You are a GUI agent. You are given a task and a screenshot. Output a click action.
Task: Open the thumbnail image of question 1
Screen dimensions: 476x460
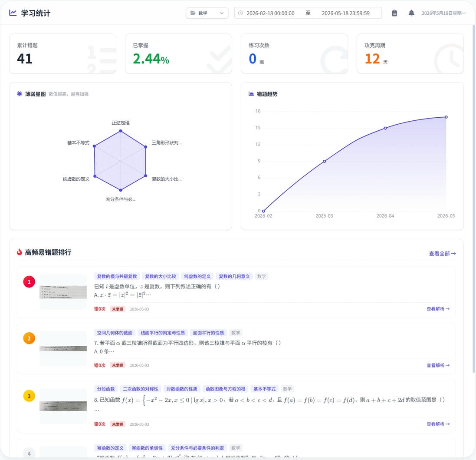coord(63,292)
